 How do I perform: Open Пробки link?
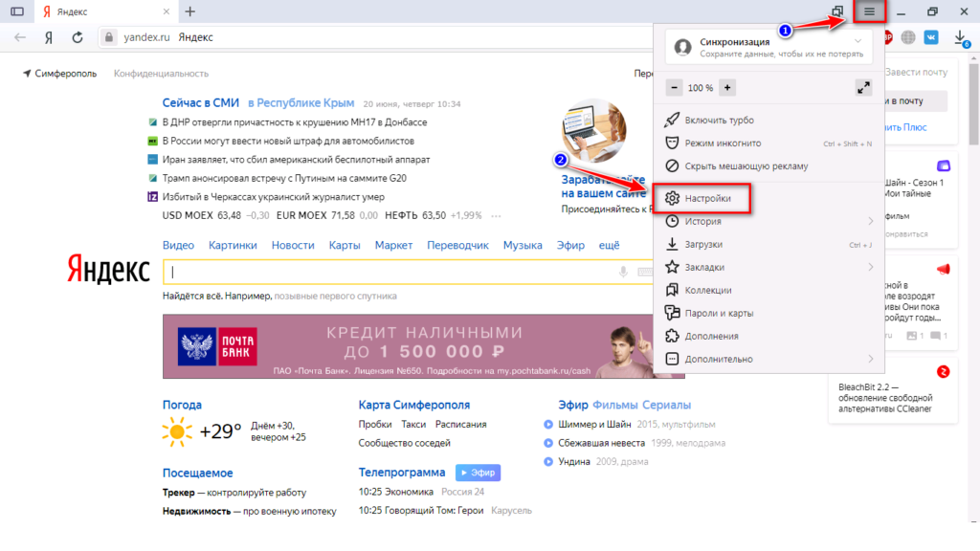tap(375, 424)
